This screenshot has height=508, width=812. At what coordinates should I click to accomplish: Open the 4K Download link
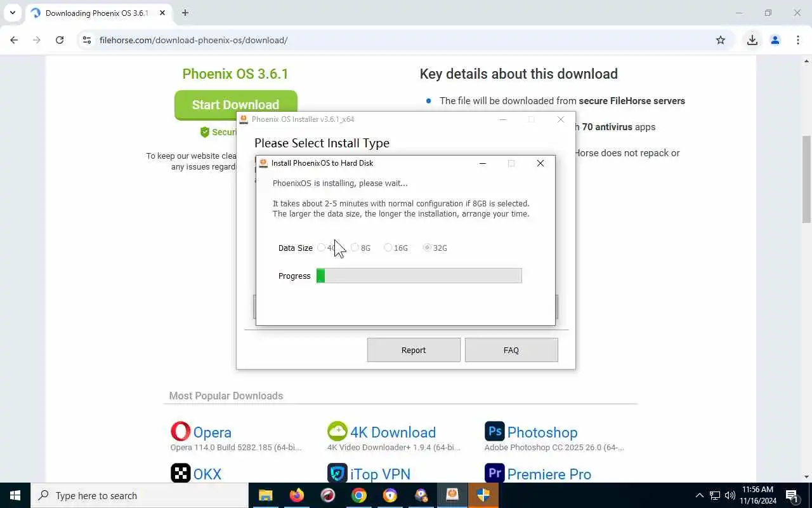point(393,432)
